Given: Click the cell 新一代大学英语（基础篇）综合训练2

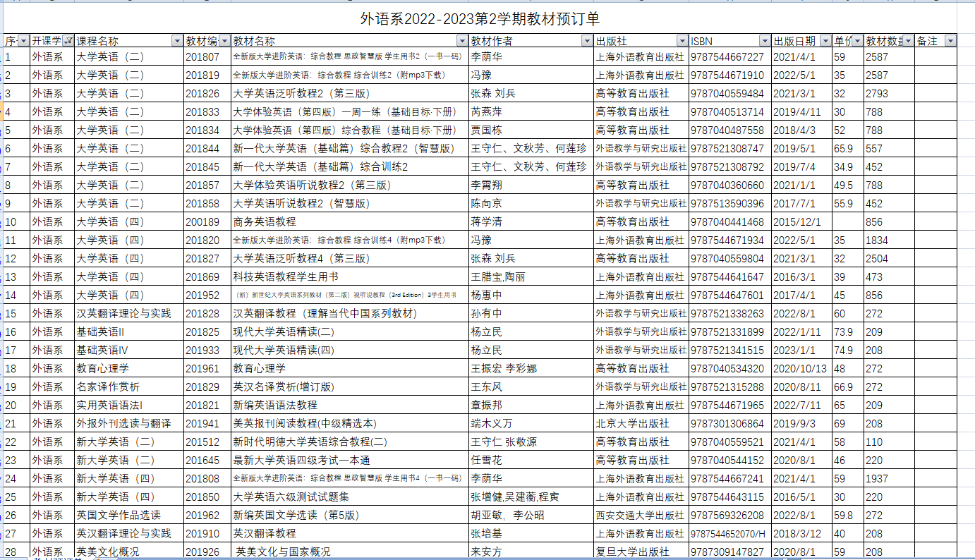Looking at the screenshot, I should click(x=350, y=166).
